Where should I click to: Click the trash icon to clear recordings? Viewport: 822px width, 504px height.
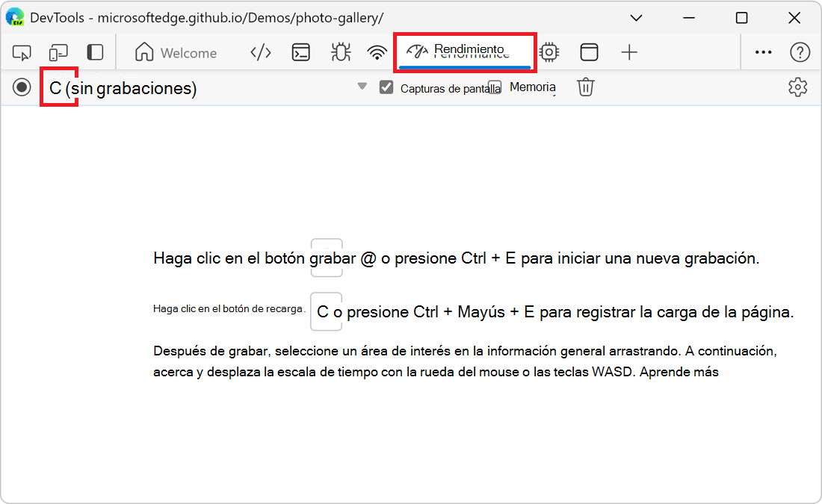(x=586, y=87)
